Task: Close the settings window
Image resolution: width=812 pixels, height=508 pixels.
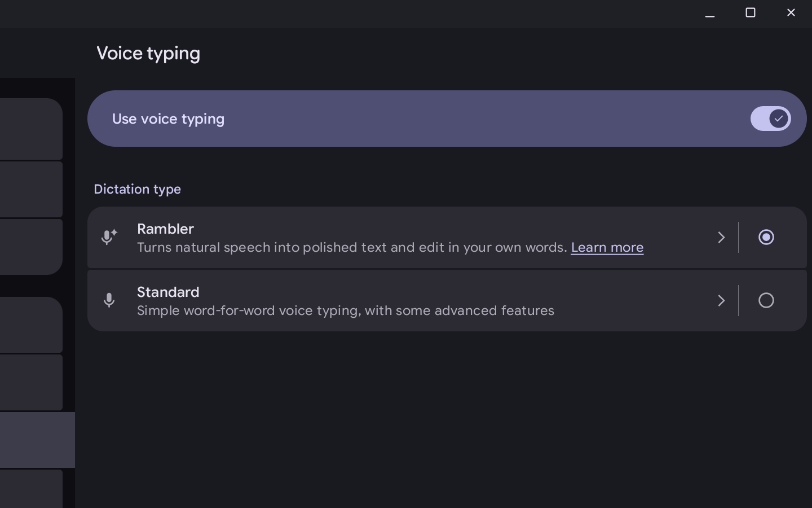Action: pos(791,12)
